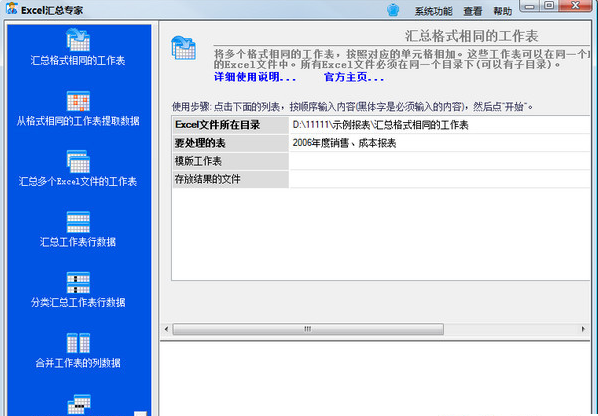
Task: Open the 系统功能 menu
Action: 433,11
